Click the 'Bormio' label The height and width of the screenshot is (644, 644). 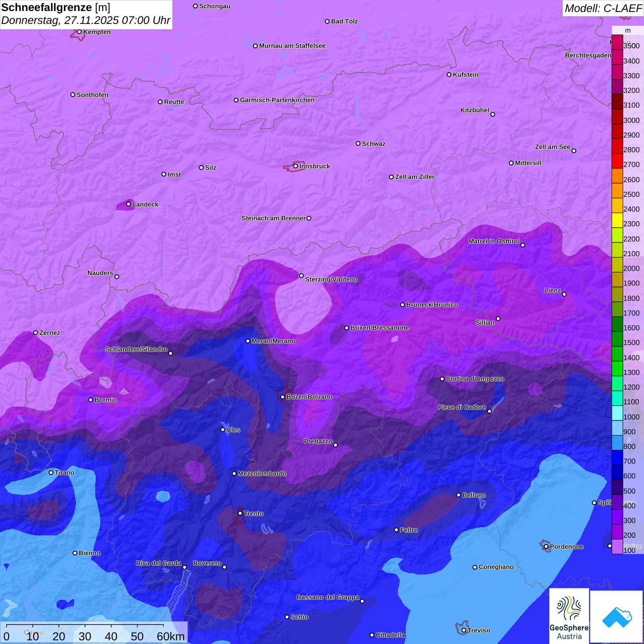tap(106, 400)
